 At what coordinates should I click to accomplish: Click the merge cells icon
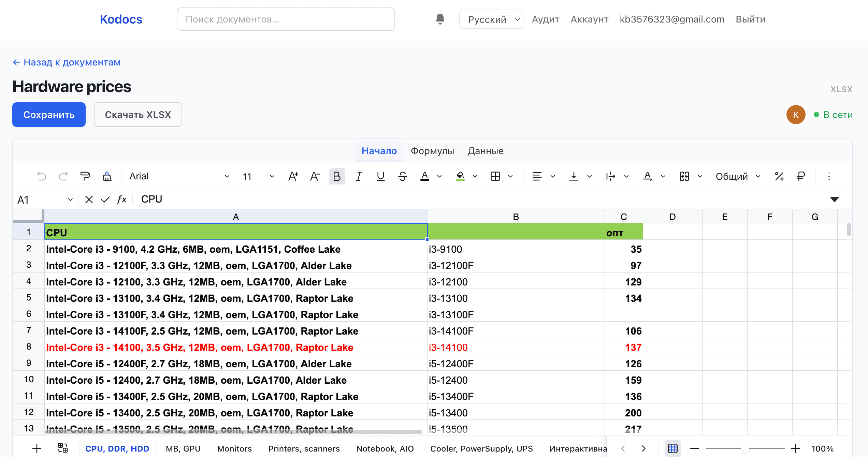point(684,176)
